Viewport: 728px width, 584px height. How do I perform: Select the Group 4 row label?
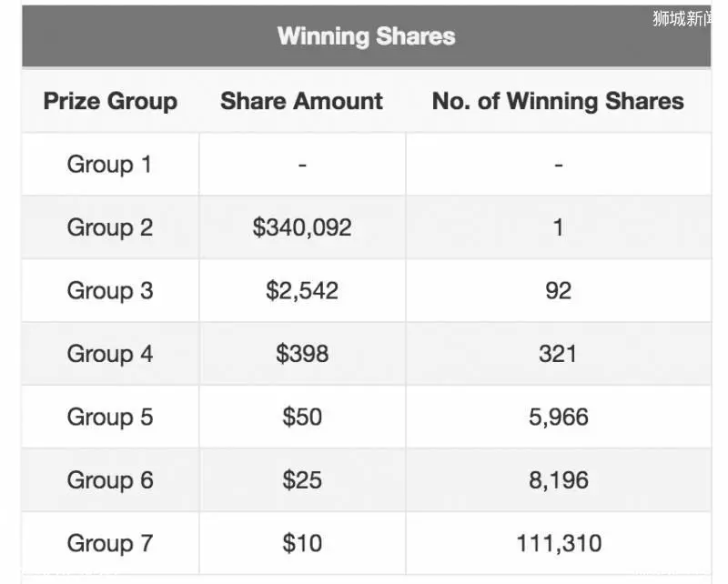click(109, 354)
